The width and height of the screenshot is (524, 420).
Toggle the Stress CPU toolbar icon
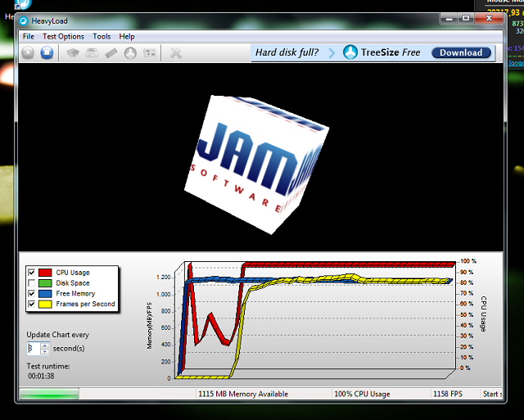click(x=73, y=52)
